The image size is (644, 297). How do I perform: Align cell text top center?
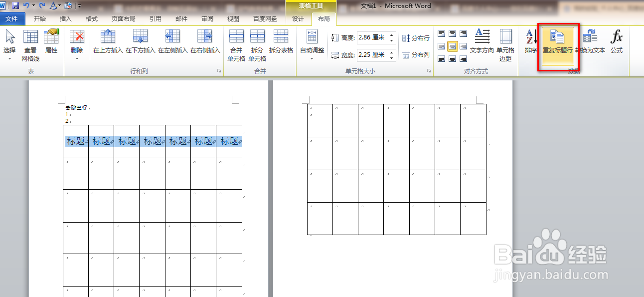[453, 34]
